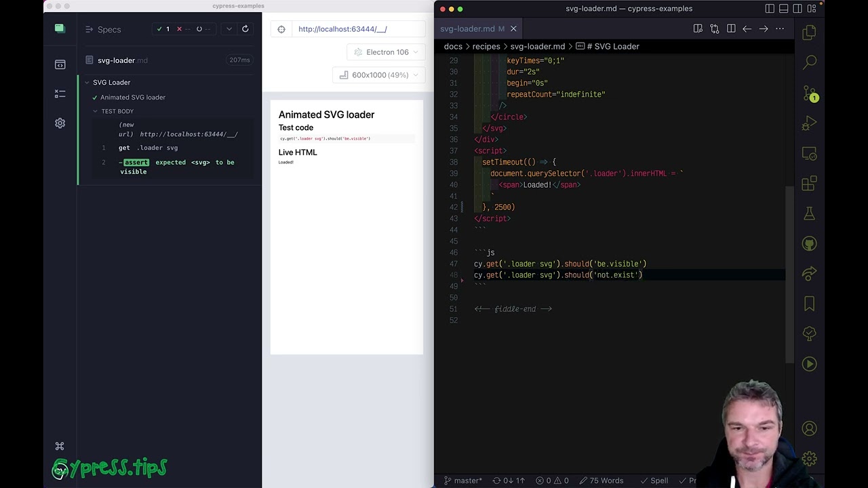The width and height of the screenshot is (868, 488).
Task: Click the svg-loader.md spec file name
Action: pos(122,60)
